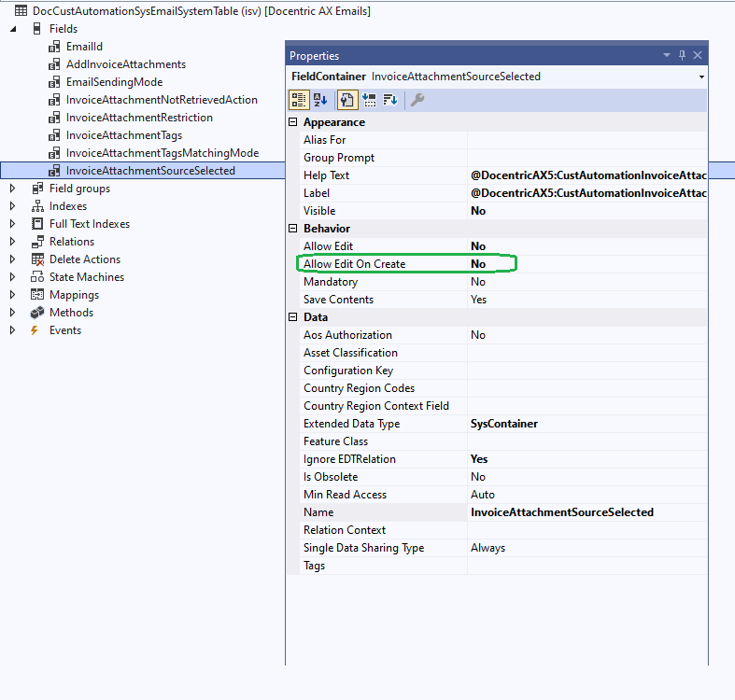Collapse the Appearance property category
Image resolution: width=735 pixels, height=700 pixels.
click(294, 122)
